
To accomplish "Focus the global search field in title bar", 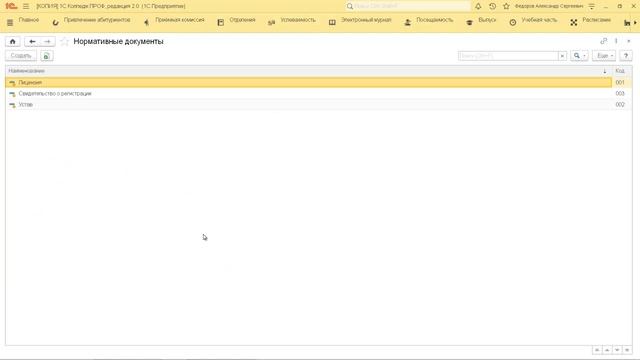I will (407, 6).
